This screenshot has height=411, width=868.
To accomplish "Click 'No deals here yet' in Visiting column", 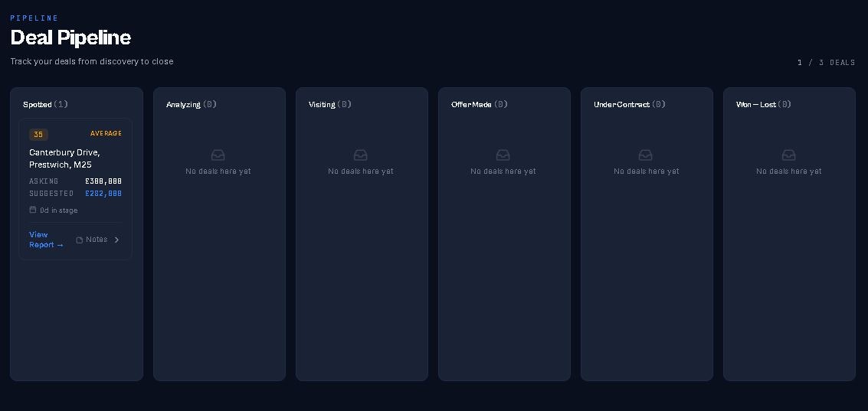I will coord(360,171).
